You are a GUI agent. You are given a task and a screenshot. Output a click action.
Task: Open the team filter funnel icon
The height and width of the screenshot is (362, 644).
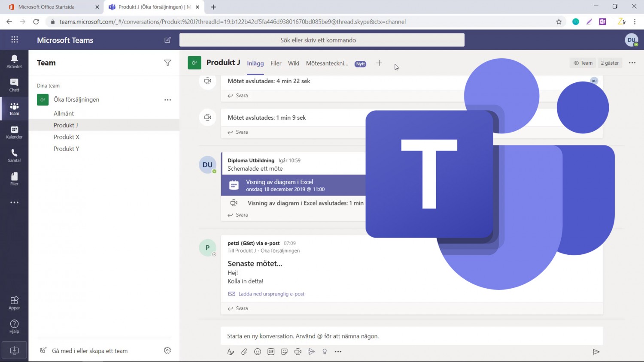pos(167,63)
